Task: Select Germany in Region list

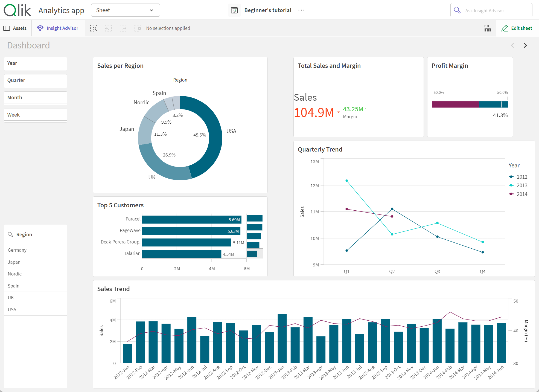Action: [x=17, y=250]
